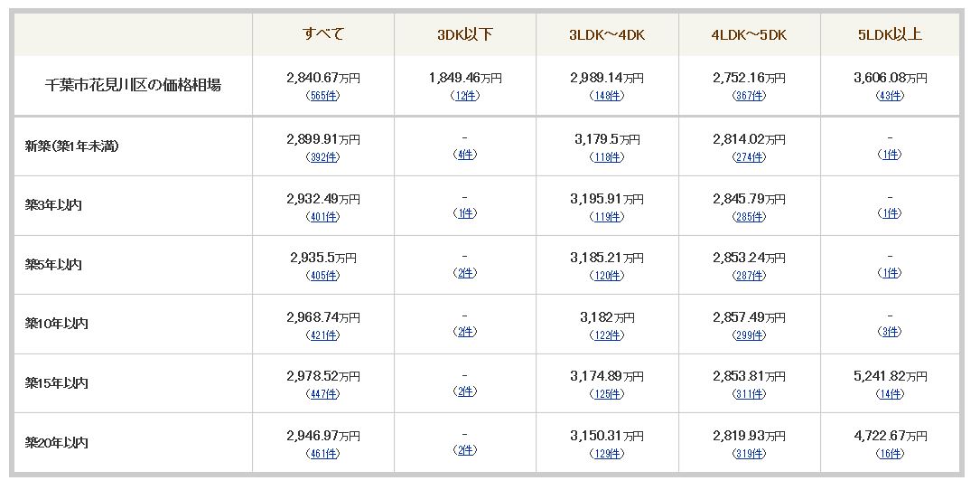
Task: Open the 447件 link for 築15年以内
Action: pyautogui.click(x=323, y=393)
